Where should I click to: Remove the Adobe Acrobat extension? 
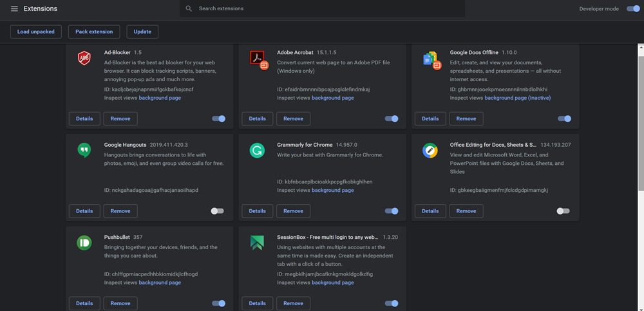(x=293, y=118)
